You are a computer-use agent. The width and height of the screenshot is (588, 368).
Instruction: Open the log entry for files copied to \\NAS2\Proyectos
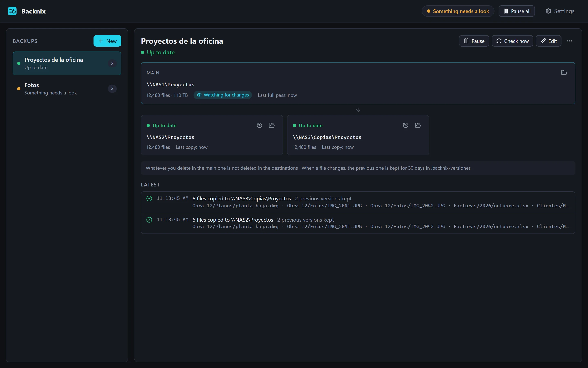(358, 223)
